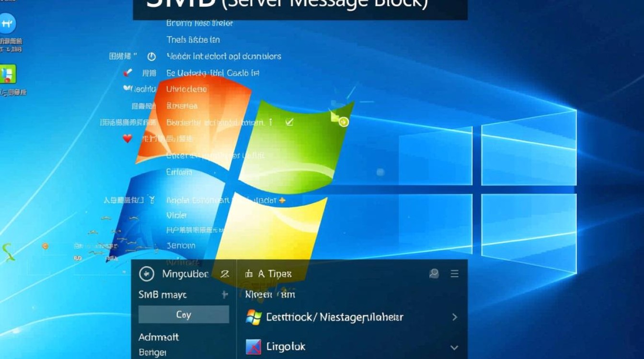This screenshot has width=644, height=359.
Task: Click the circular back arrow beside Mingcutlee
Action: pos(146,274)
